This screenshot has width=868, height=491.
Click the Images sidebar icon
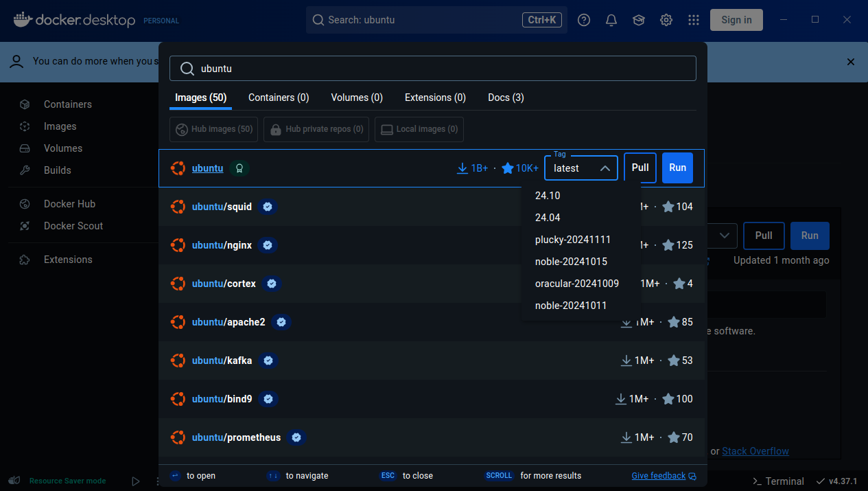point(25,126)
